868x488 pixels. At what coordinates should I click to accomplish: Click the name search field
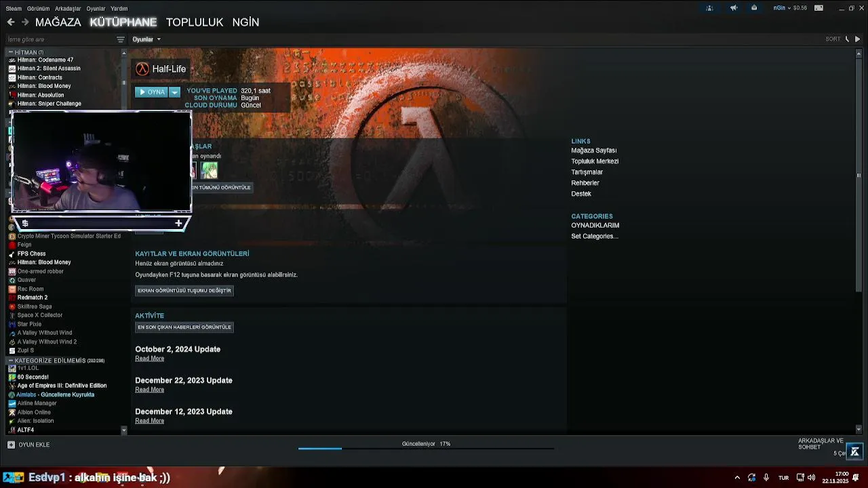tap(60, 39)
